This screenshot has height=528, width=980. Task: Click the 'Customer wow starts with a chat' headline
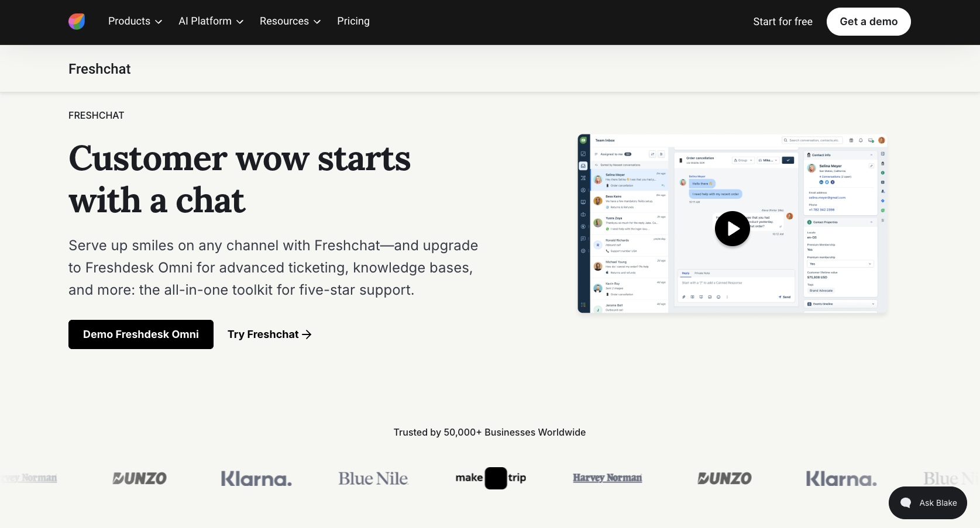(240, 180)
